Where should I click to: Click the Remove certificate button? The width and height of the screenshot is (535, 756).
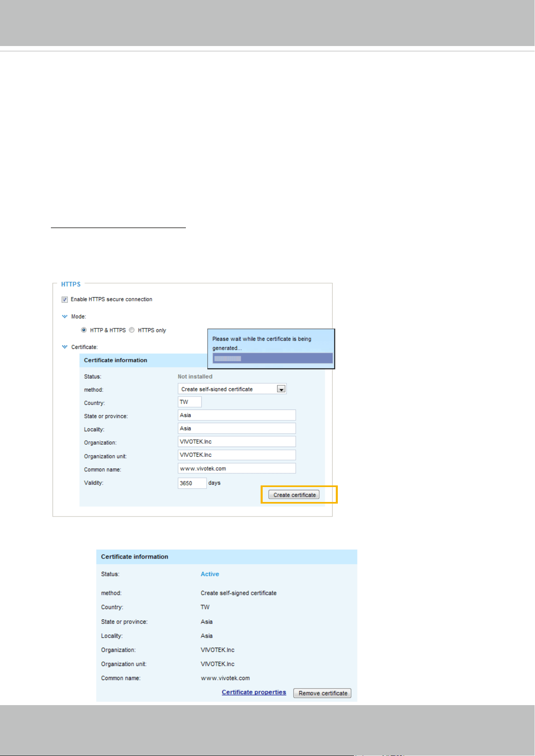[x=322, y=693]
